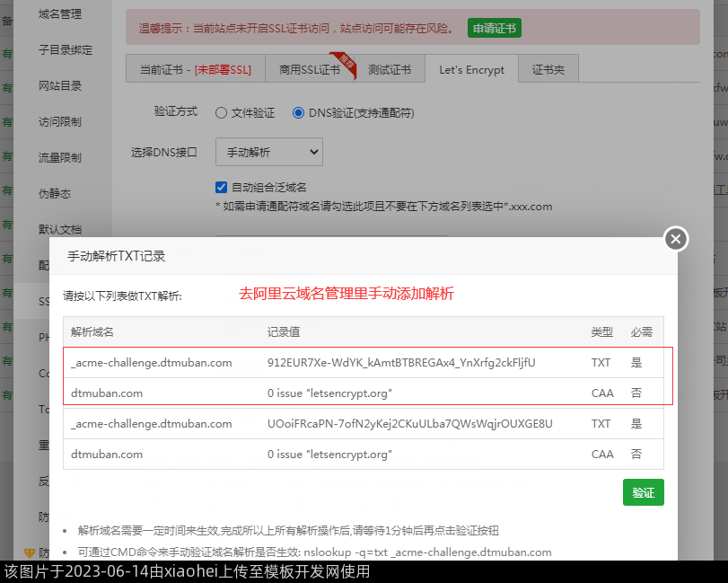This screenshot has width=728, height=583.
Task: Open the 选择DNS接口 dropdown
Action: point(268,153)
